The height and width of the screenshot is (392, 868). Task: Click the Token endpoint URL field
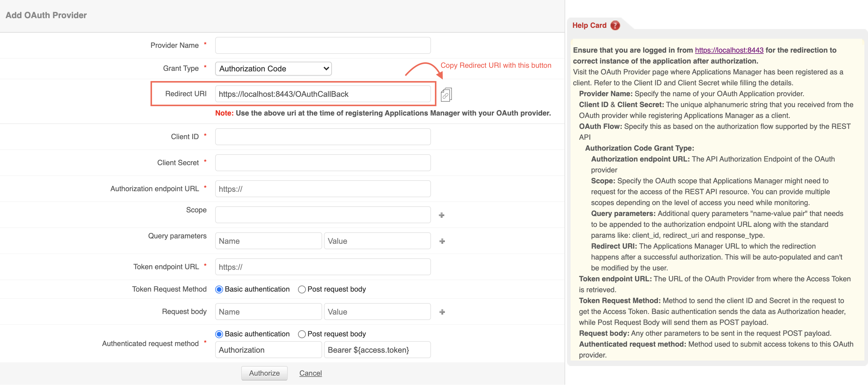pos(322,266)
